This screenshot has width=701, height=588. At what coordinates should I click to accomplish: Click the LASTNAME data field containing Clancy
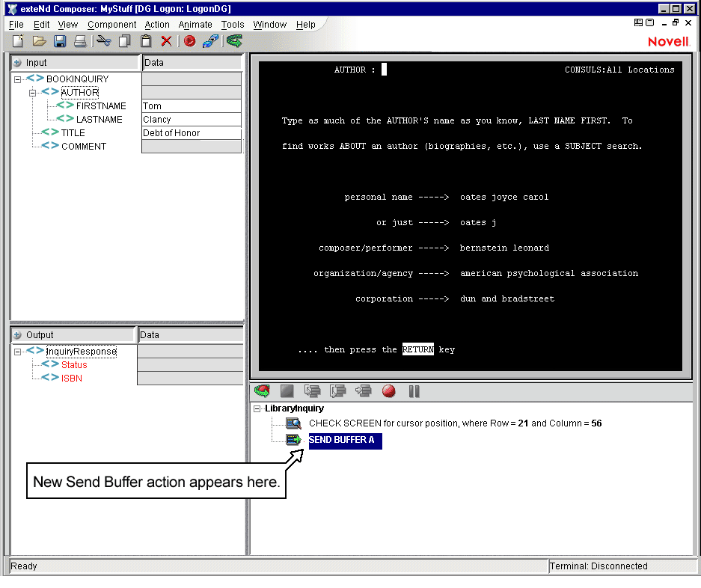tap(191, 120)
